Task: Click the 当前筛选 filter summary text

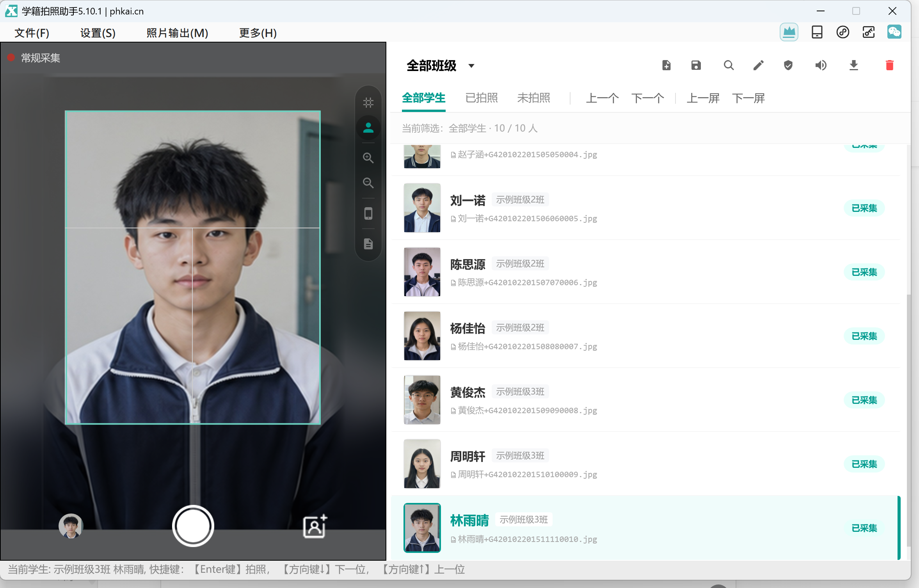Action: [470, 128]
